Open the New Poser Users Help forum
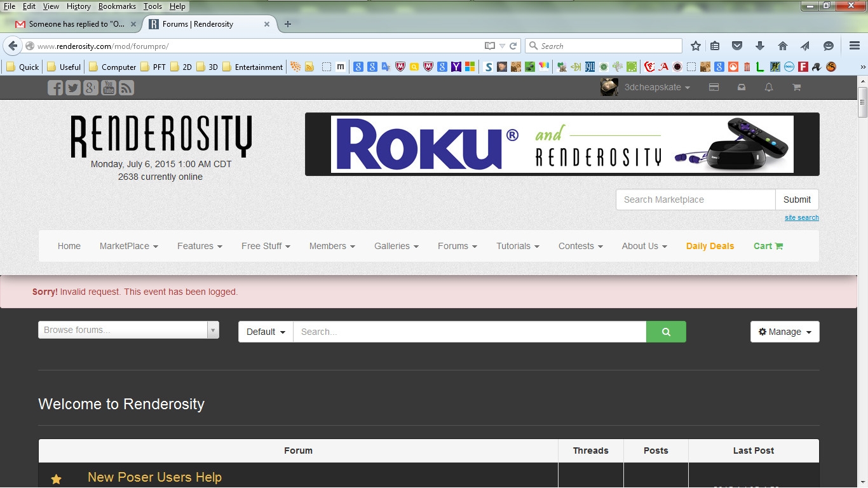This screenshot has height=488, width=868. [x=154, y=477]
